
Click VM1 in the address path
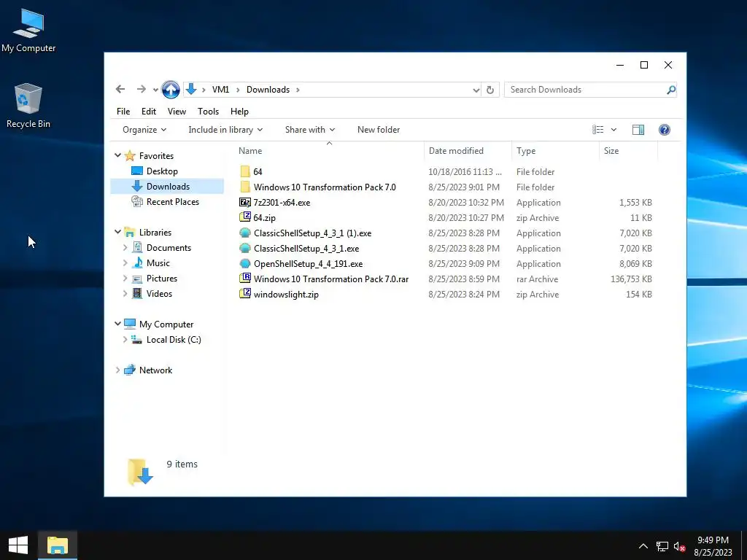coord(220,90)
